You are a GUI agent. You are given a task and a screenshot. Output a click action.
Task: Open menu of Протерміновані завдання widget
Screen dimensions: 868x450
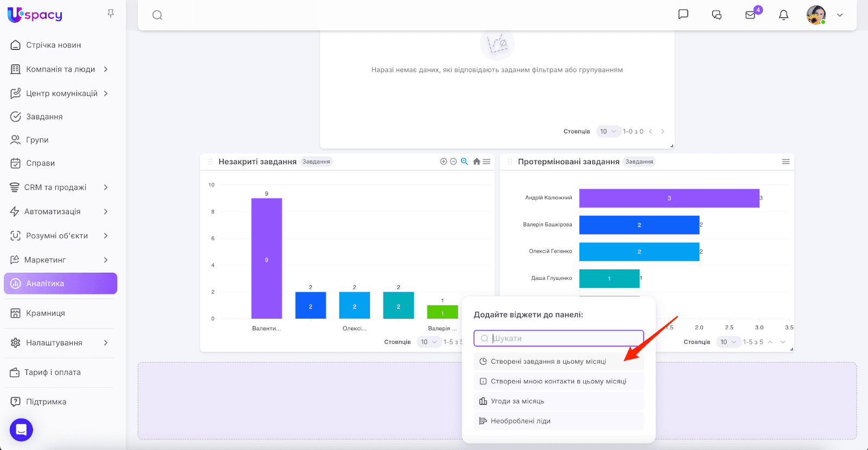(x=786, y=162)
